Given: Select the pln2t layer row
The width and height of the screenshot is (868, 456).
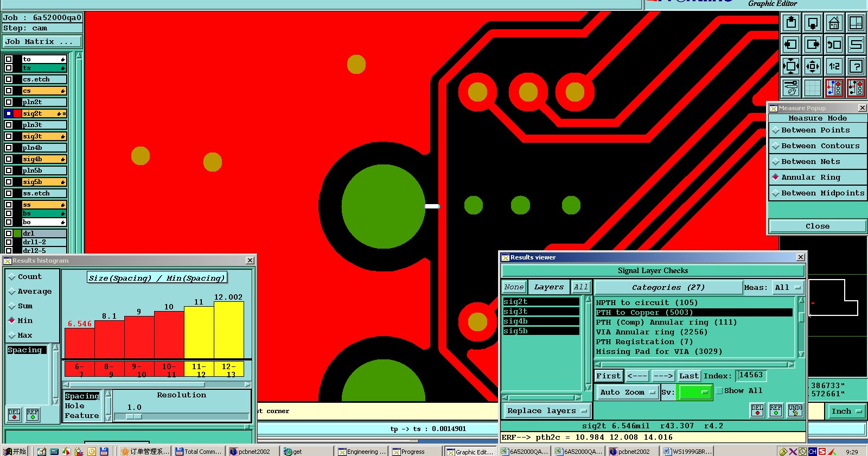Looking at the screenshot, I should tap(44, 102).
